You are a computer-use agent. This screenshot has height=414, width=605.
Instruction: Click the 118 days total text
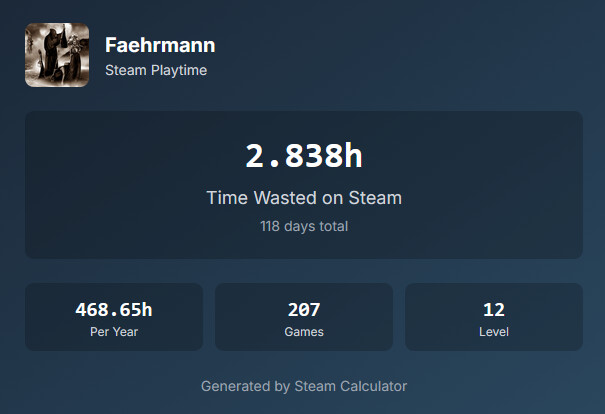[304, 226]
